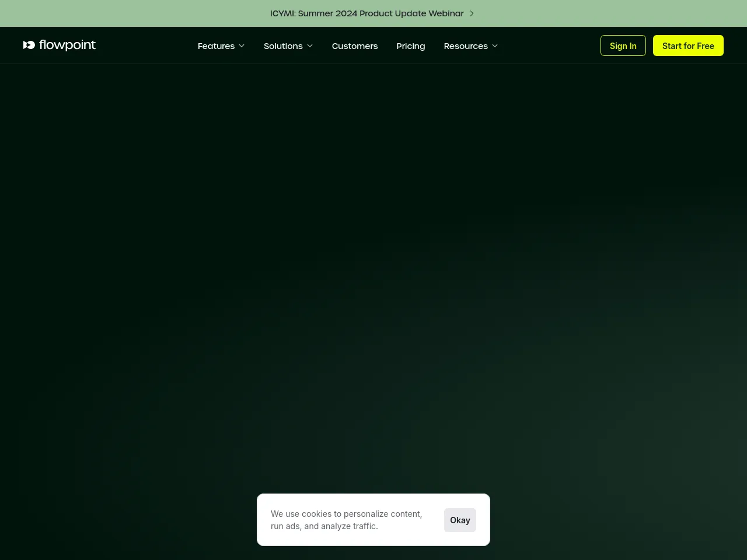Image resolution: width=747 pixels, height=560 pixels.
Task: Accept cookies with the Okay button
Action: click(x=460, y=520)
